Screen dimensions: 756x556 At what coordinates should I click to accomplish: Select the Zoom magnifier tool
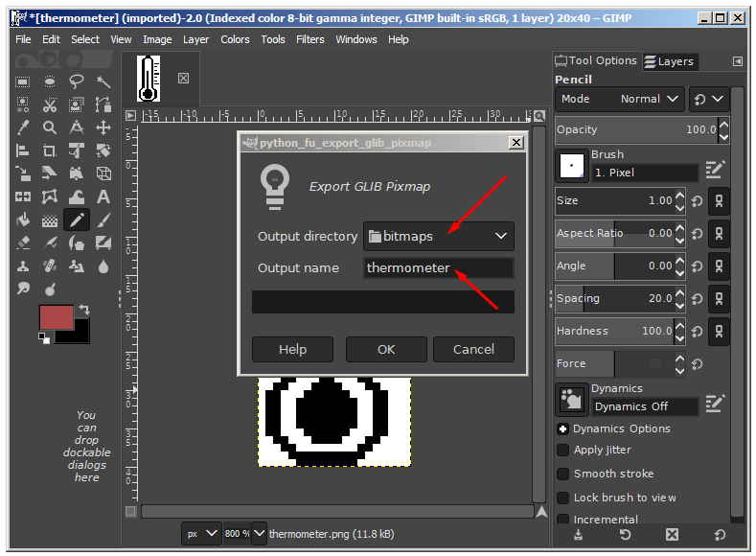[49, 127]
